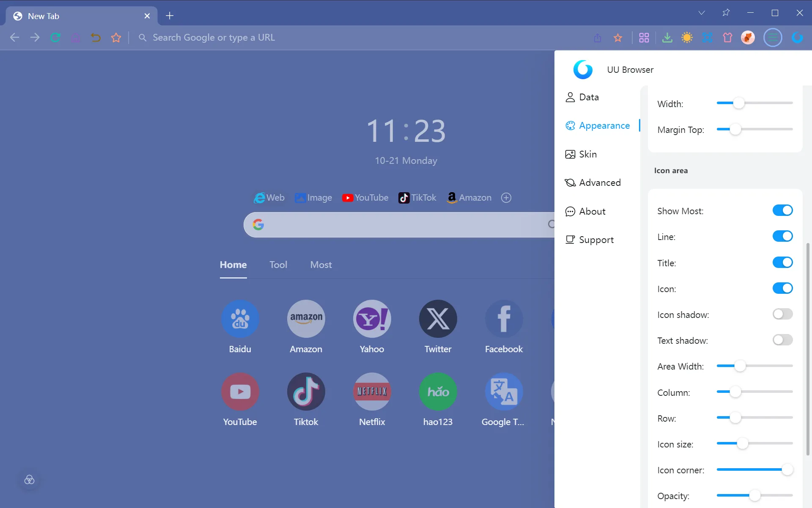
Task: Select the TikTok search option
Action: [417, 198]
